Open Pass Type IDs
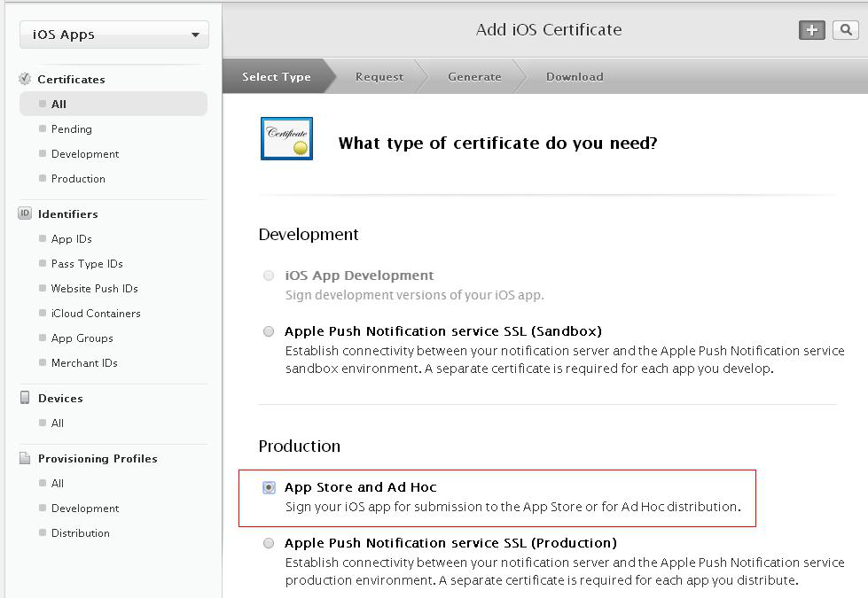Image resolution: width=868 pixels, height=598 pixels. coord(87,264)
